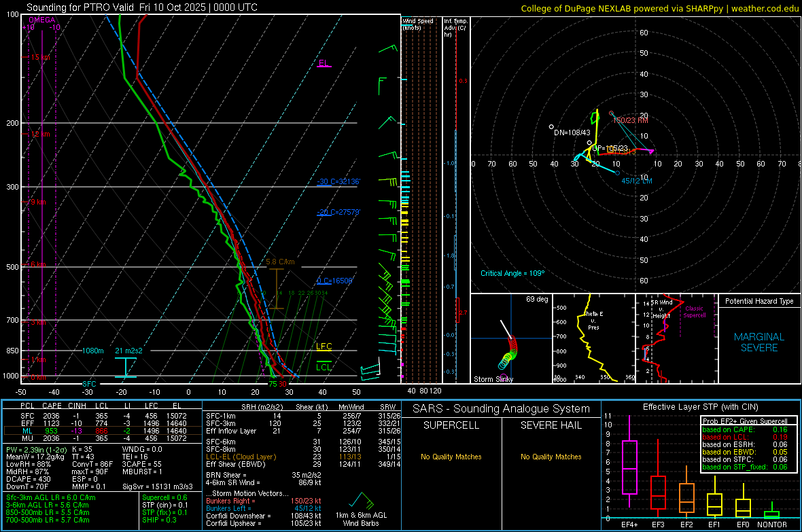
Task: Click the 1km & 6km wind barbs glyph
Action: point(362,501)
